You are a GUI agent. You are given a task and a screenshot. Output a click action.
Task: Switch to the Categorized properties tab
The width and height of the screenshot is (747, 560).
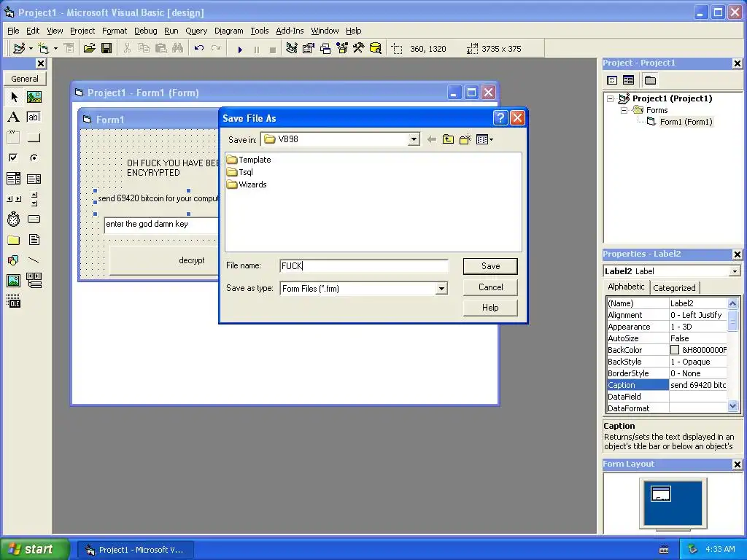click(674, 287)
